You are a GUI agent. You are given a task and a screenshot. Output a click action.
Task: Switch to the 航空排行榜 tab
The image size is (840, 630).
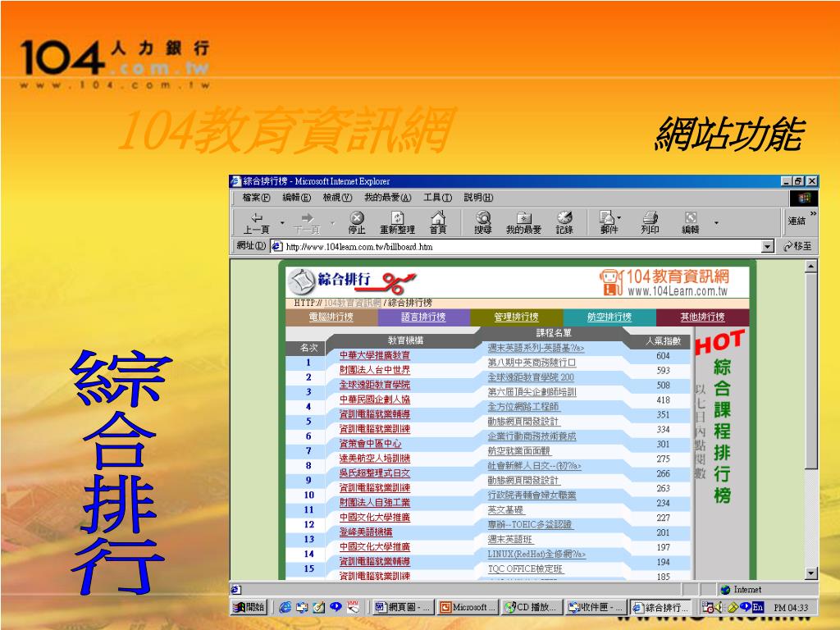click(609, 317)
